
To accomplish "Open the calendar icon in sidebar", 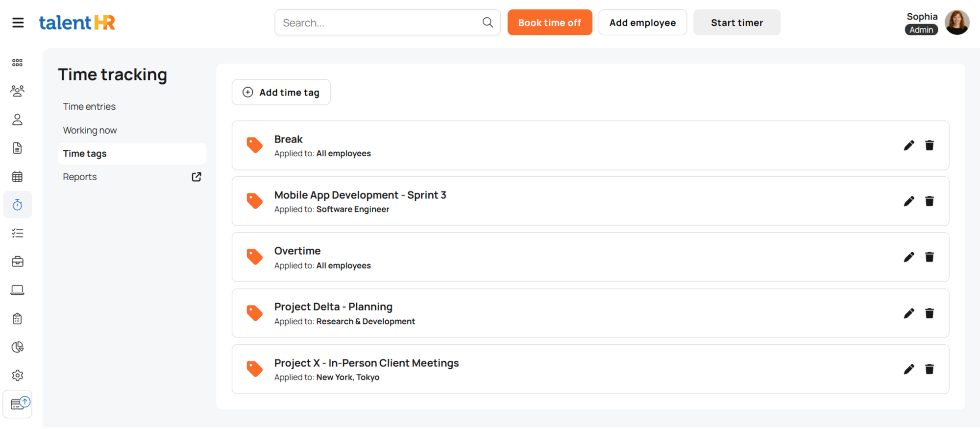I will tap(18, 176).
